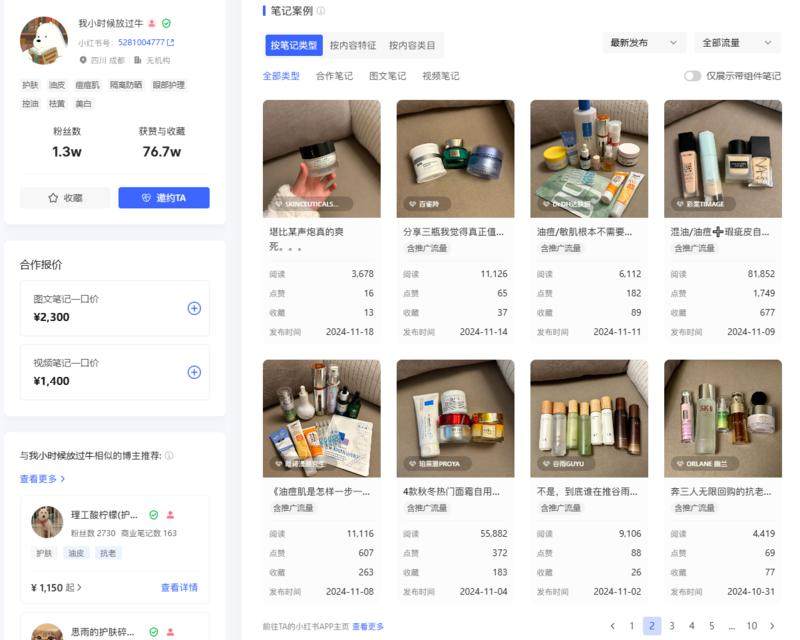Click the 收藏 button
Screen dimensions: 800x640
(x=65, y=198)
